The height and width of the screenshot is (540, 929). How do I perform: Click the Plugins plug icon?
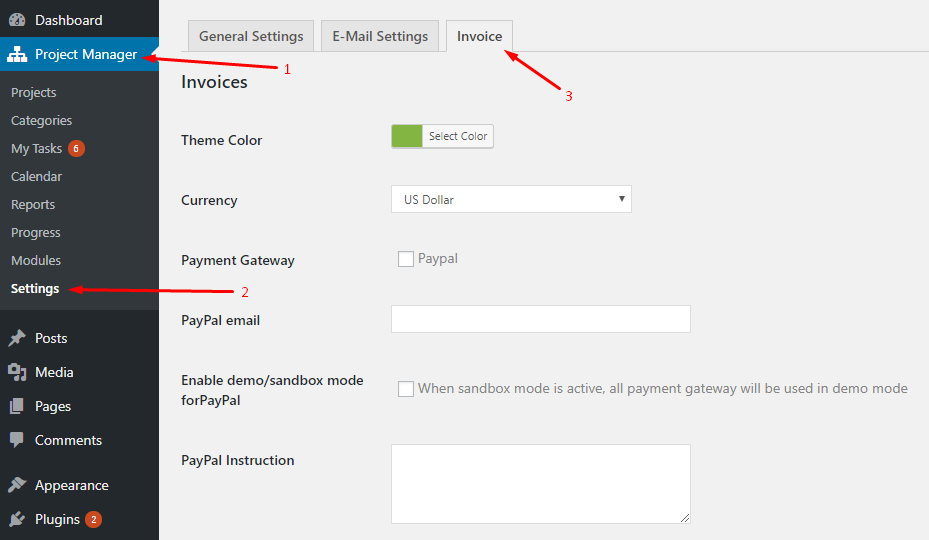point(17,519)
